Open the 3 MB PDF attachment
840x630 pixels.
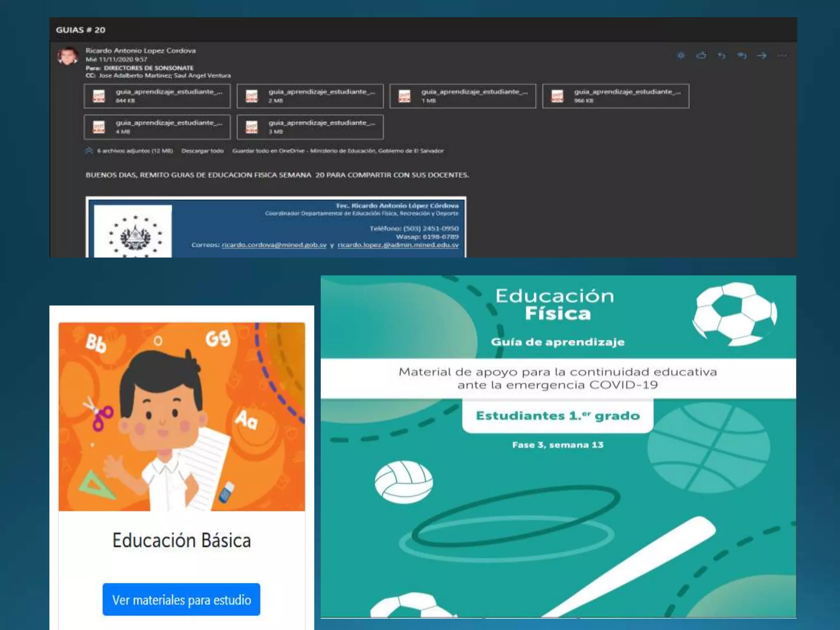coord(310,127)
